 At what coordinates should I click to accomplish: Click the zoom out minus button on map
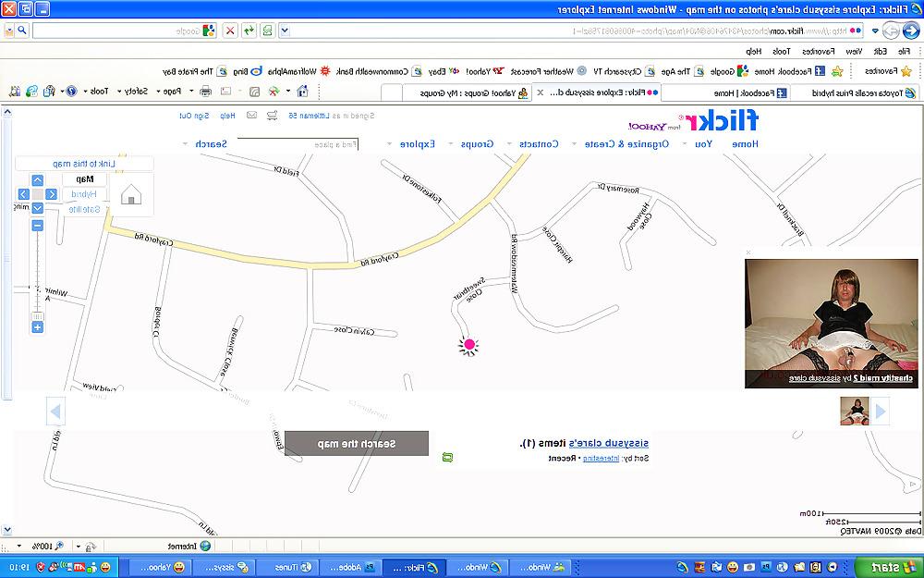pos(37,226)
